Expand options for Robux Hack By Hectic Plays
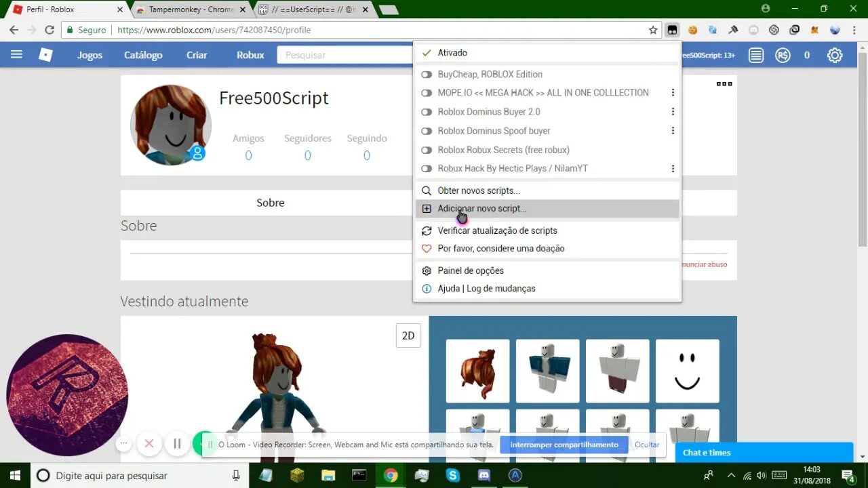This screenshot has height=488, width=868. point(673,169)
